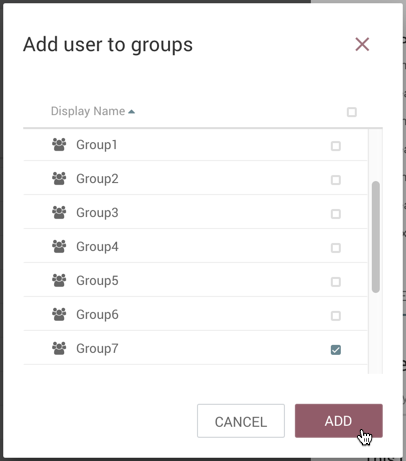Toggle the Display Name sort arrow
406x461 pixels.
(132, 112)
